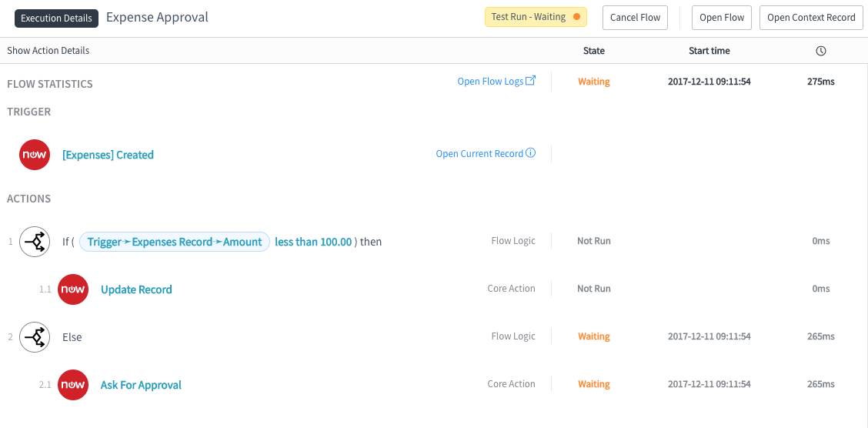Viewport: 868px width, 428px height.
Task: Open the Current Record link
Action: tap(479, 153)
